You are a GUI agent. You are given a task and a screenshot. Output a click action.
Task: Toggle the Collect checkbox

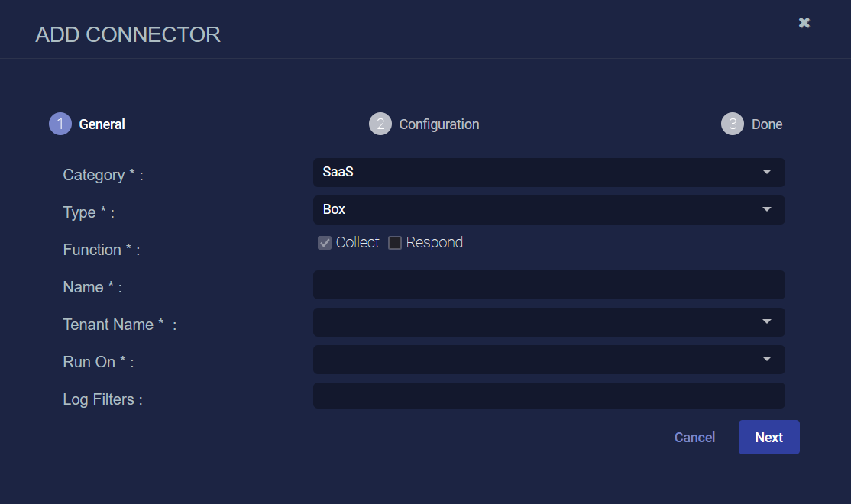(x=325, y=243)
